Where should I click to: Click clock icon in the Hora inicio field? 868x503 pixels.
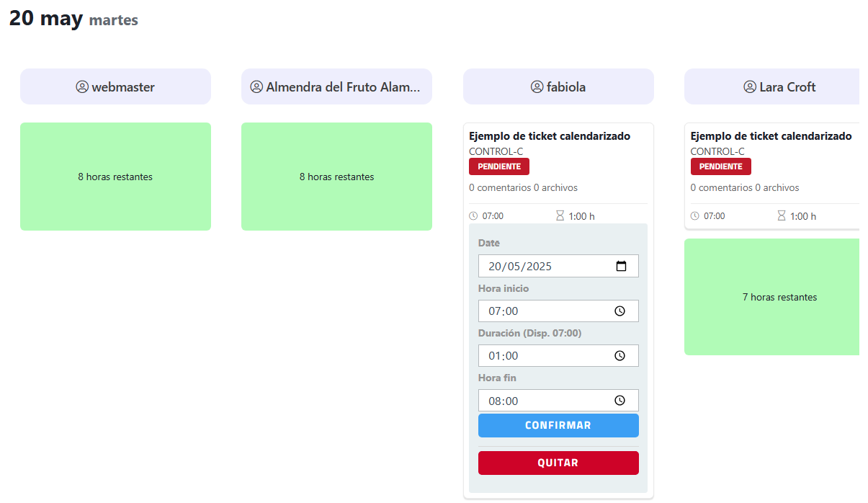pyautogui.click(x=619, y=311)
